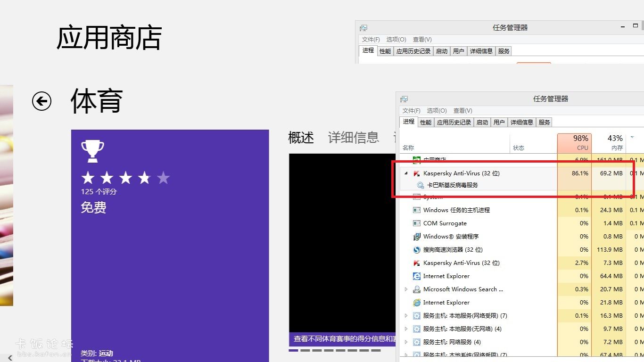Sort processes by the 状态 column header
This screenshot has height=362, width=644.
(533, 143)
